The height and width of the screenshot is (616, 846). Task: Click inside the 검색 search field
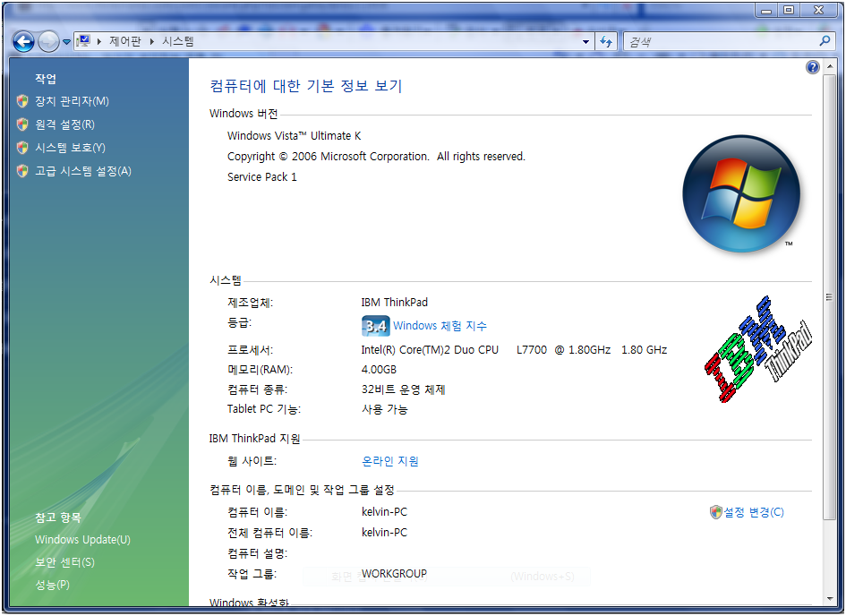[716, 41]
